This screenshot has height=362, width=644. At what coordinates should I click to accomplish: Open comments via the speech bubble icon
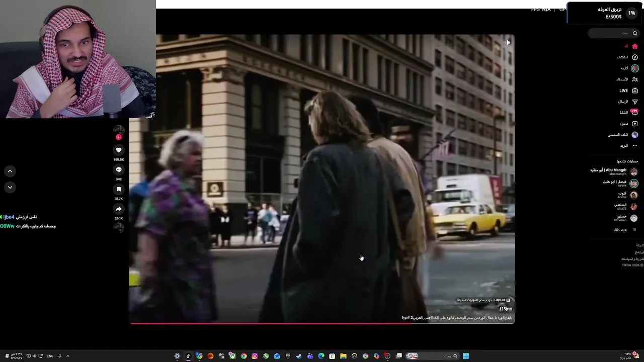[x=119, y=169]
